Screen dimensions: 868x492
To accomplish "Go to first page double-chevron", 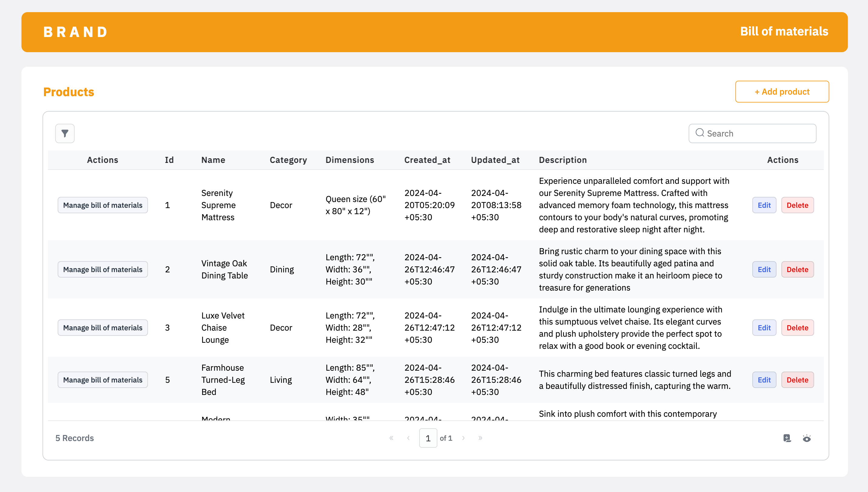I will (x=391, y=438).
